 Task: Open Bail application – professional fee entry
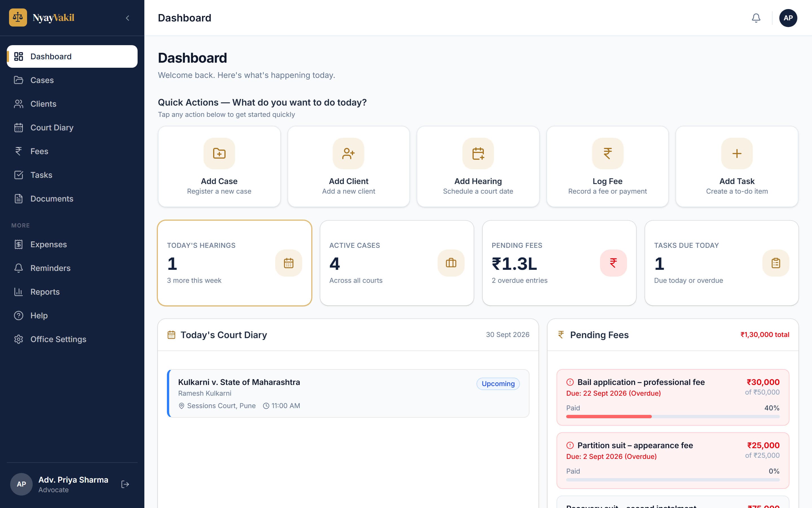click(x=673, y=397)
